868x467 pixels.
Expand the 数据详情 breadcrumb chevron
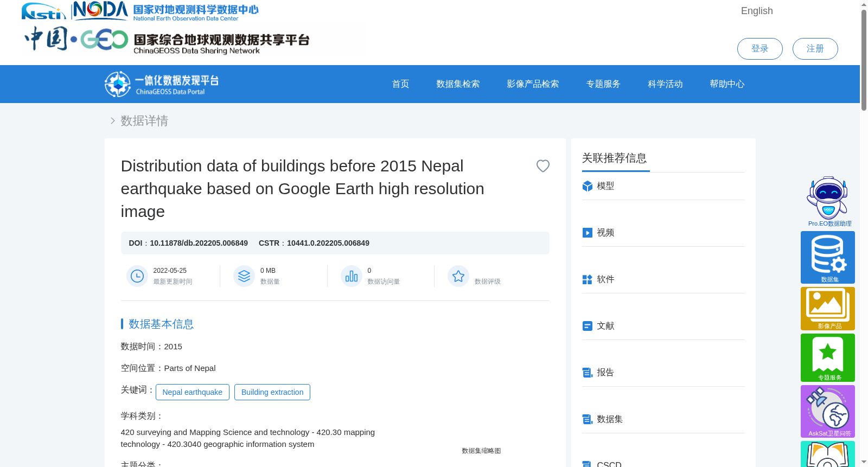coord(112,120)
